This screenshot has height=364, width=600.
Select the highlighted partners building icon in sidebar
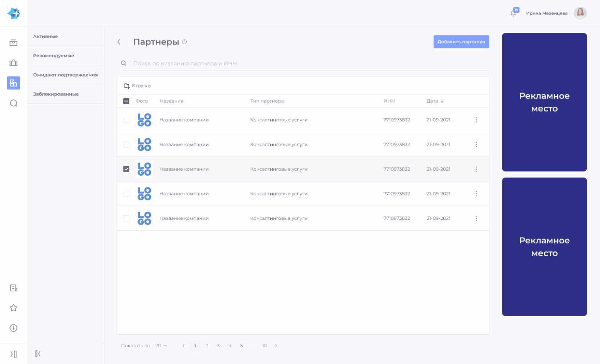tap(13, 83)
